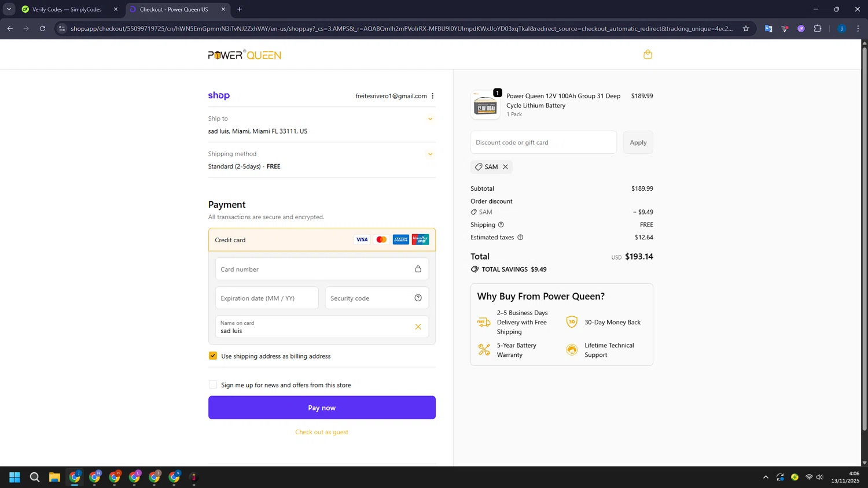The width and height of the screenshot is (868, 488).
Task: Click the estimated taxes help icon
Action: 520,237
